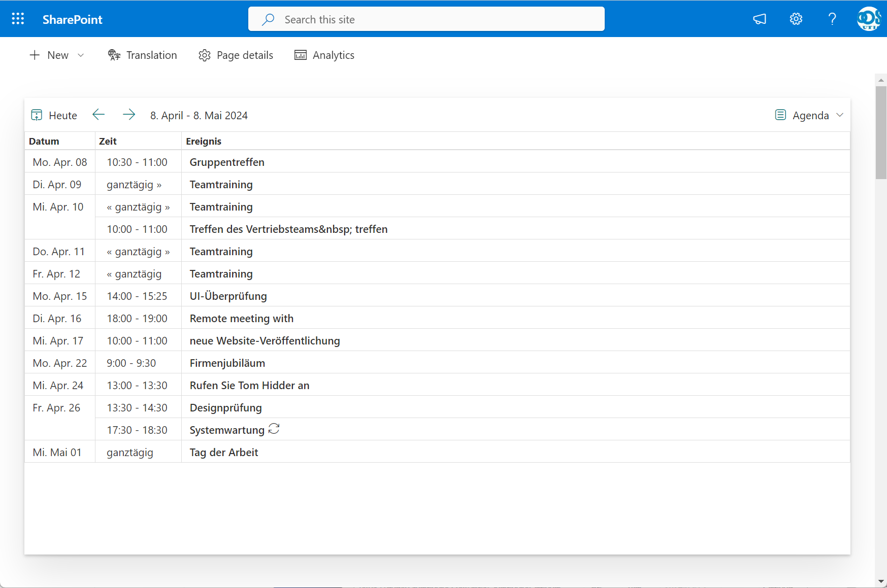Open Teamtraining event on Fr. Apr. 12

221,274
